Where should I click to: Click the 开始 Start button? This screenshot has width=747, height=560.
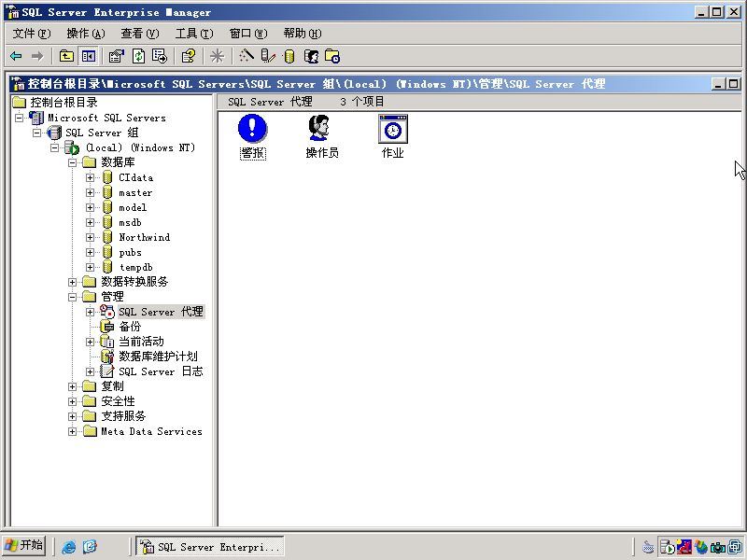click(24, 545)
